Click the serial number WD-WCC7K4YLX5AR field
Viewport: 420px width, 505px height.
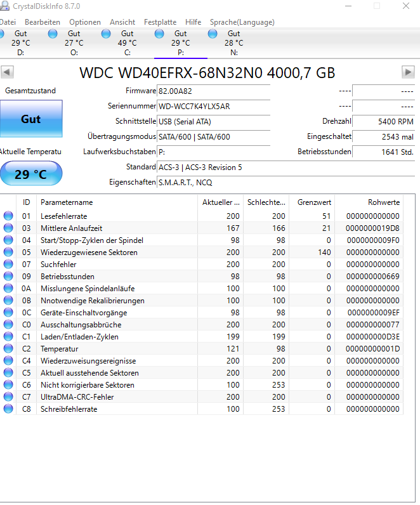point(213,107)
